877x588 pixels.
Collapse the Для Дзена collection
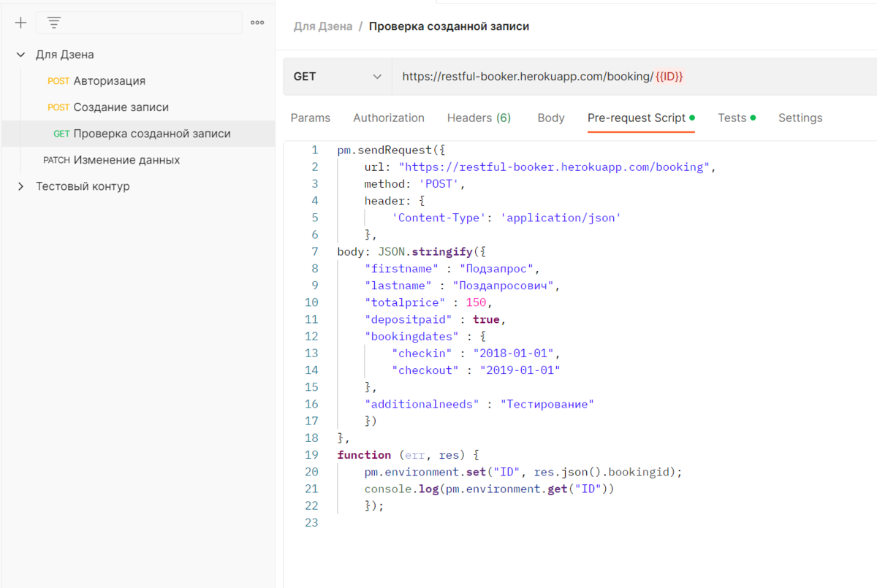point(20,55)
